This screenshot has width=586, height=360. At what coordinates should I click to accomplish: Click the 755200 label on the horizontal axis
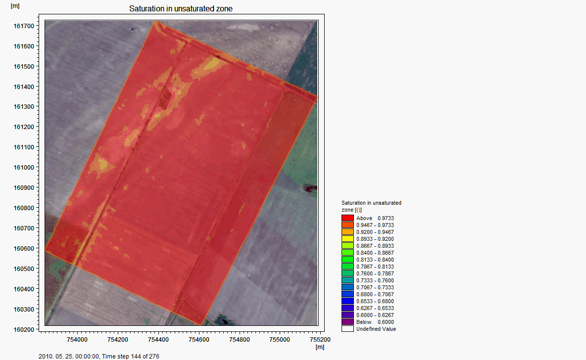pyautogui.click(x=320, y=339)
